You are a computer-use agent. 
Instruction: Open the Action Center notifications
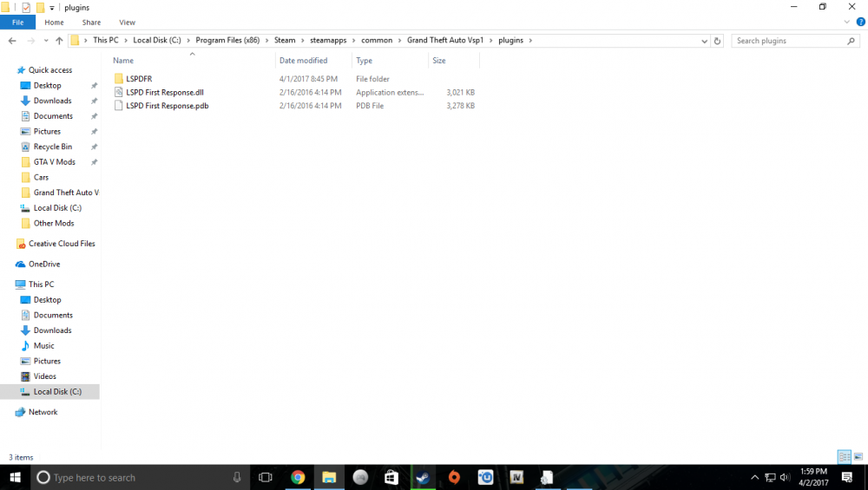pos(847,477)
